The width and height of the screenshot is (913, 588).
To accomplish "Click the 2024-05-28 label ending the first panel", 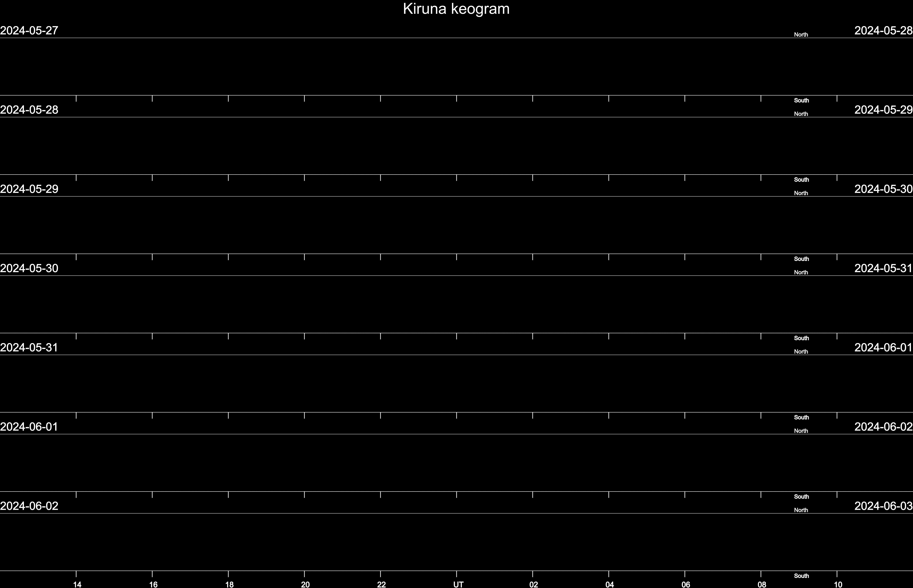I will tap(884, 31).
